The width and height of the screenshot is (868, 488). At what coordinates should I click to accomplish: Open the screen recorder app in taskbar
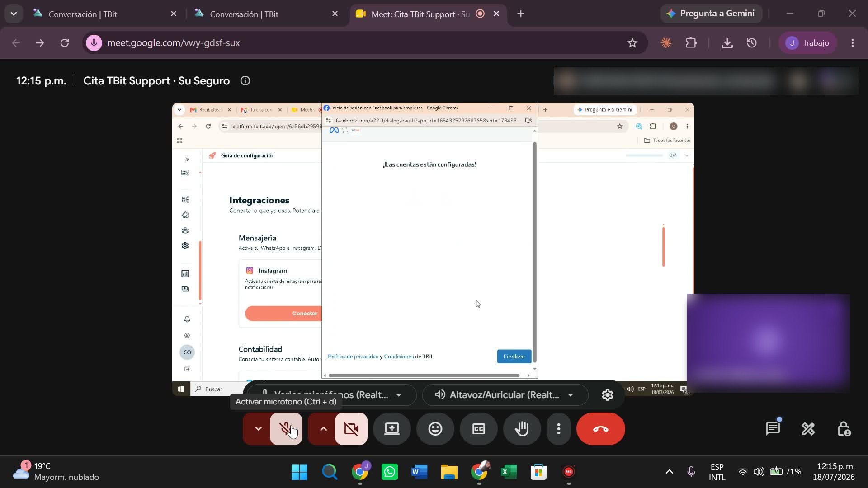(568, 472)
